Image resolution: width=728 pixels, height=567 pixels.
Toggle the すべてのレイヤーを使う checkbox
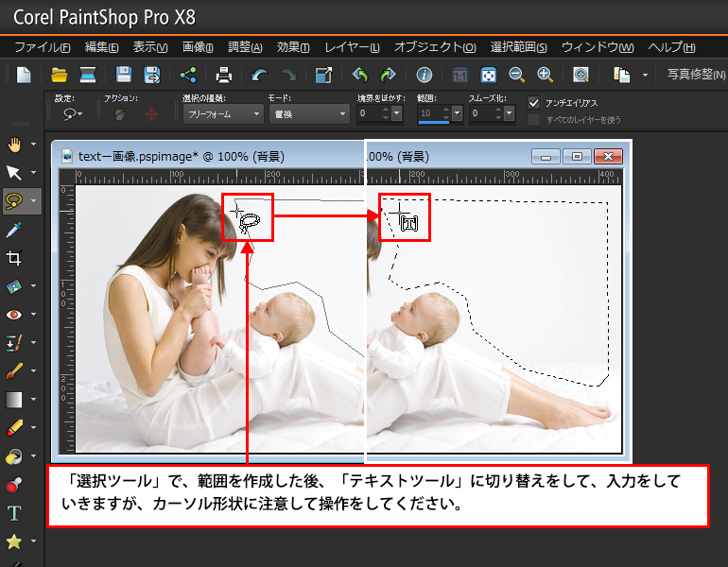click(534, 120)
